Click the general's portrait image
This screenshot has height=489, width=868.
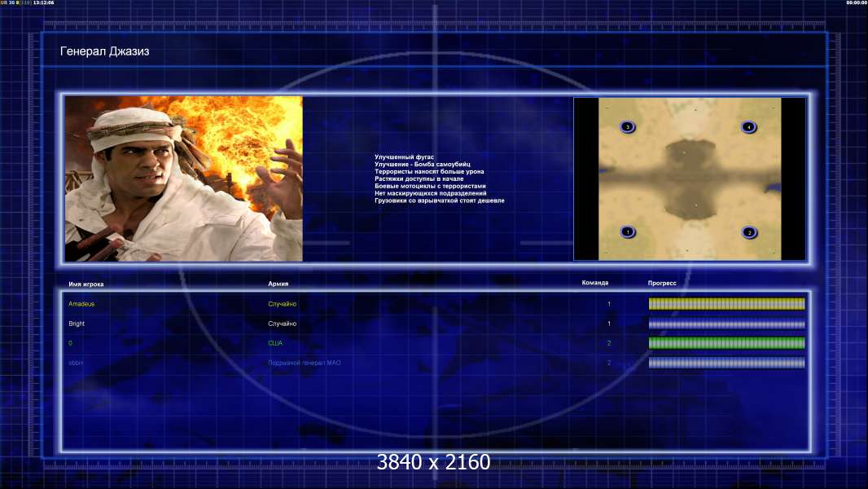[x=184, y=178]
